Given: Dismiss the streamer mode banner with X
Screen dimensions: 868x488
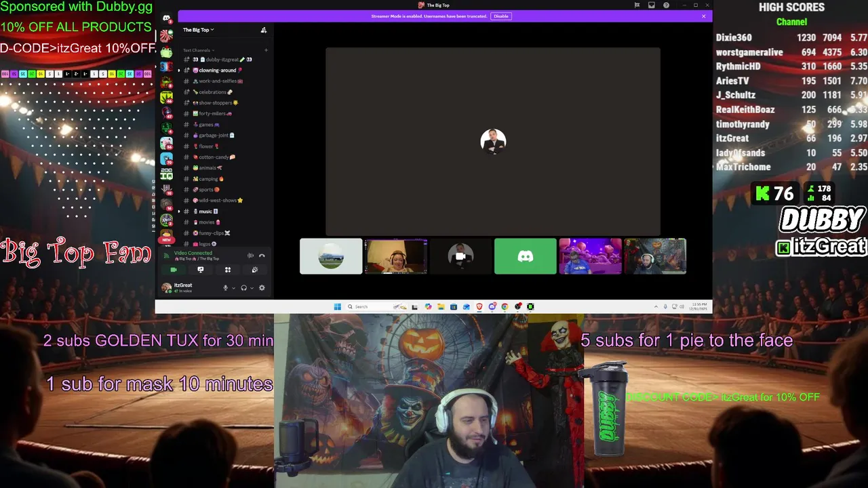Looking at the screenshot, I should (704, 16).
